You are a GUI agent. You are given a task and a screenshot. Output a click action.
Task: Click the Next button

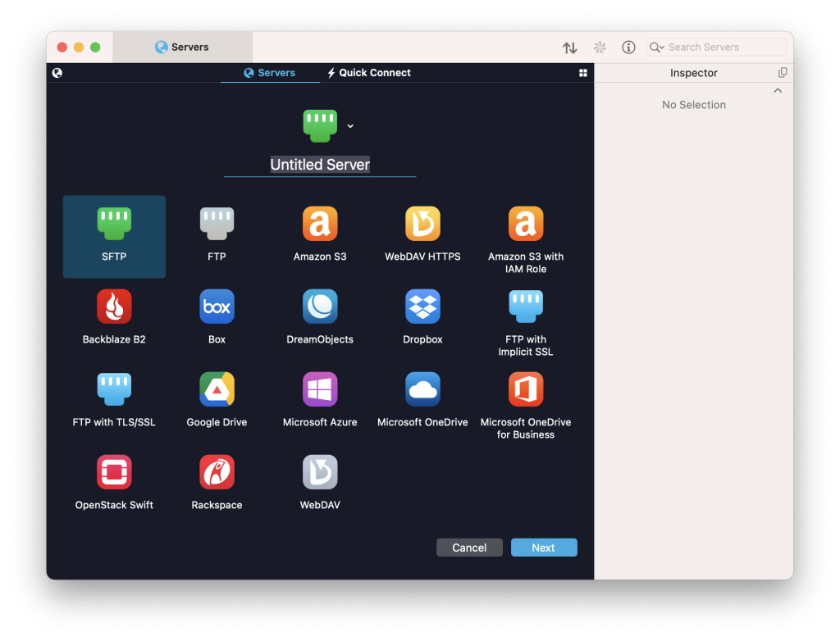[x=544, y=548]
